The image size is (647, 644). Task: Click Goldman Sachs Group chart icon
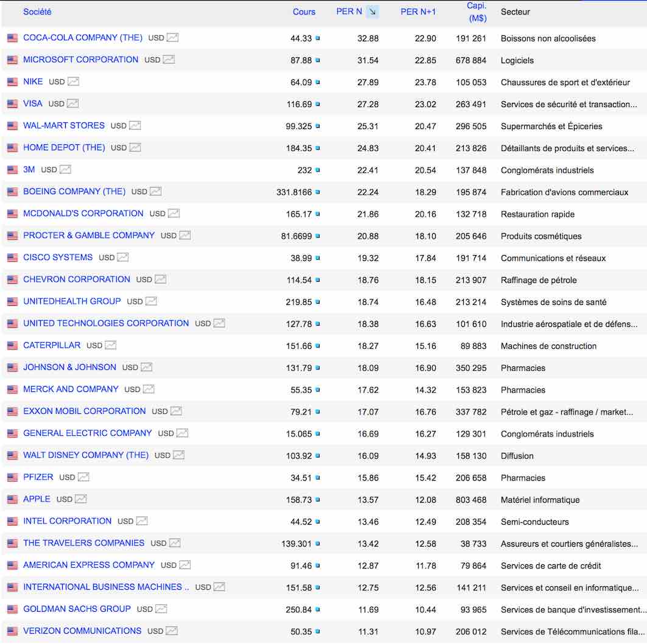coord(161,609)
